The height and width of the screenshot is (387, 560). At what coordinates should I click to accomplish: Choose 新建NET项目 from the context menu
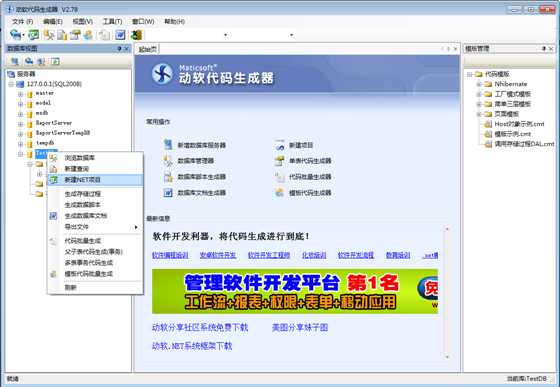point(95,180)
